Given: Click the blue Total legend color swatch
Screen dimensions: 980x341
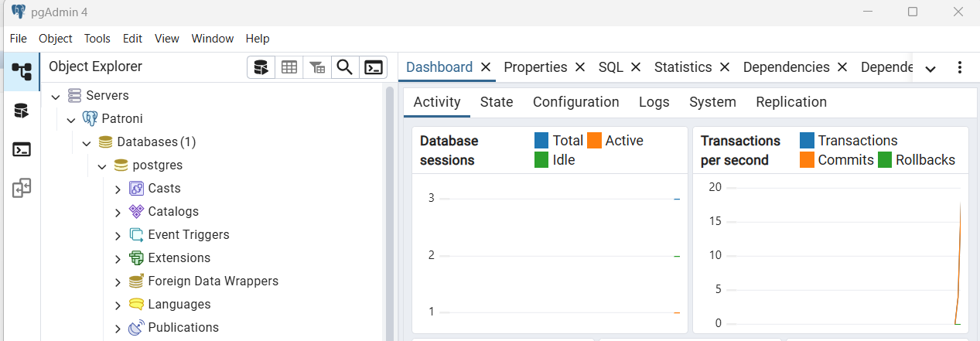Looking at the screenshot, I should pyautogui.click(x=541, y=141).
